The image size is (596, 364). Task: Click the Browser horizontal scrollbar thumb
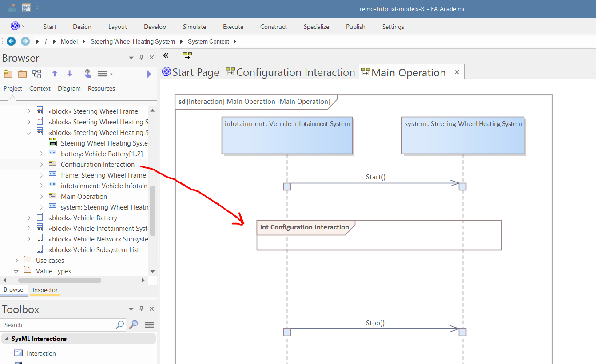(x=60, y=280)
